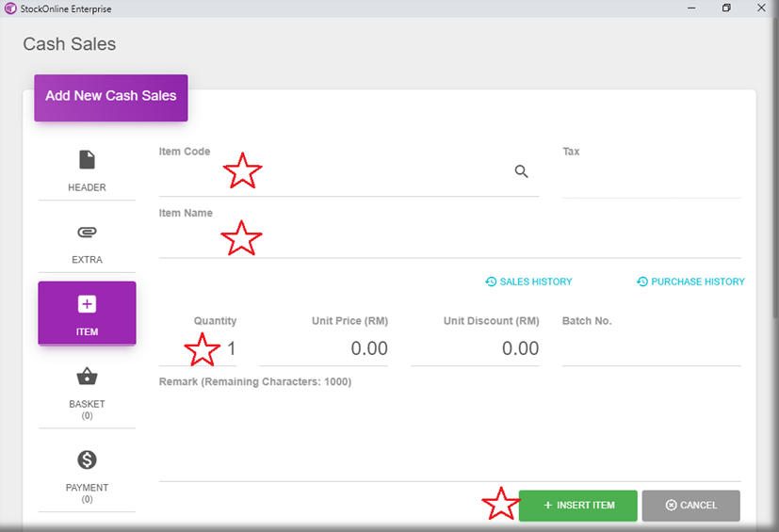Click the clock icon beside Purchase History
The height and width of the screenshot is (532, 779).
[642, 282]
